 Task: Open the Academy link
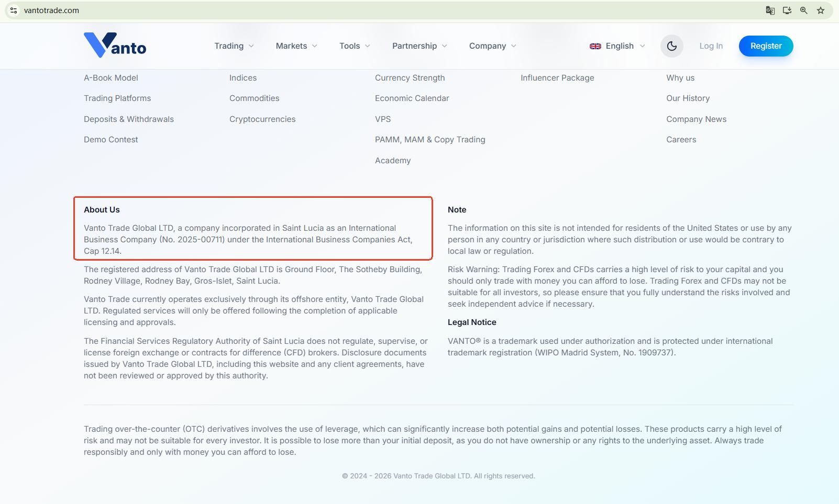coord(393,160)
